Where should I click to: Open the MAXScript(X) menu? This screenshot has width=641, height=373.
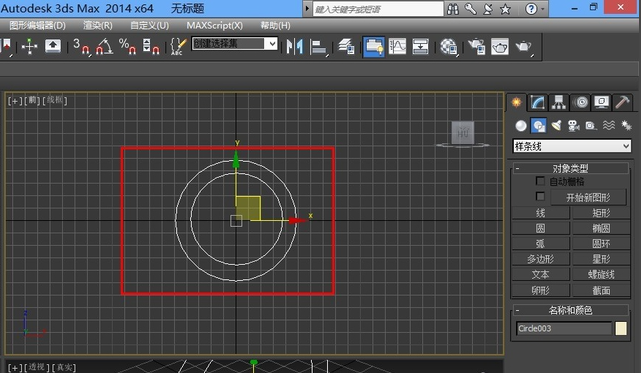pos(215,26)
